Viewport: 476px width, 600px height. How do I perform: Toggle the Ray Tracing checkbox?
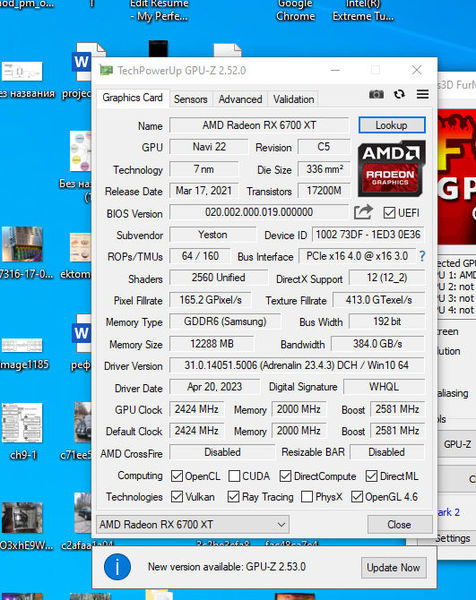pyautogui.click(x=233, y=497)
